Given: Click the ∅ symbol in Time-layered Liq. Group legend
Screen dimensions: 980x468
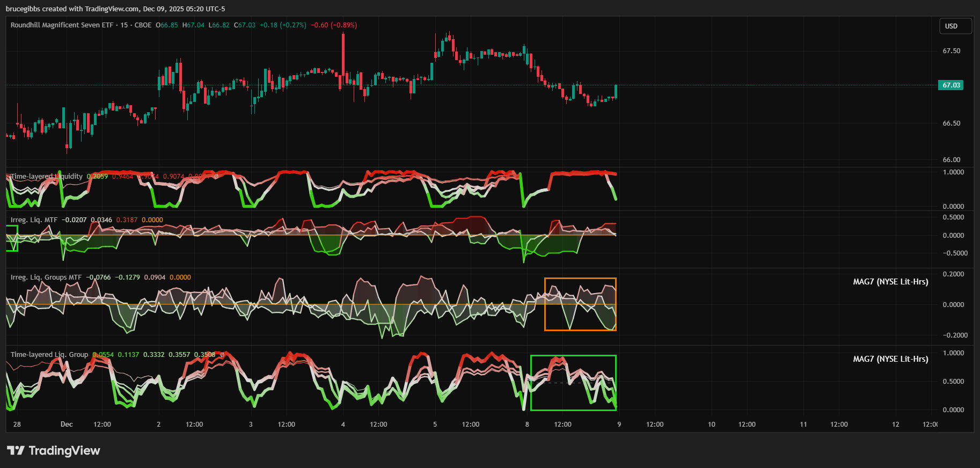Looking at the screenshot, I should tap(222, 355).
